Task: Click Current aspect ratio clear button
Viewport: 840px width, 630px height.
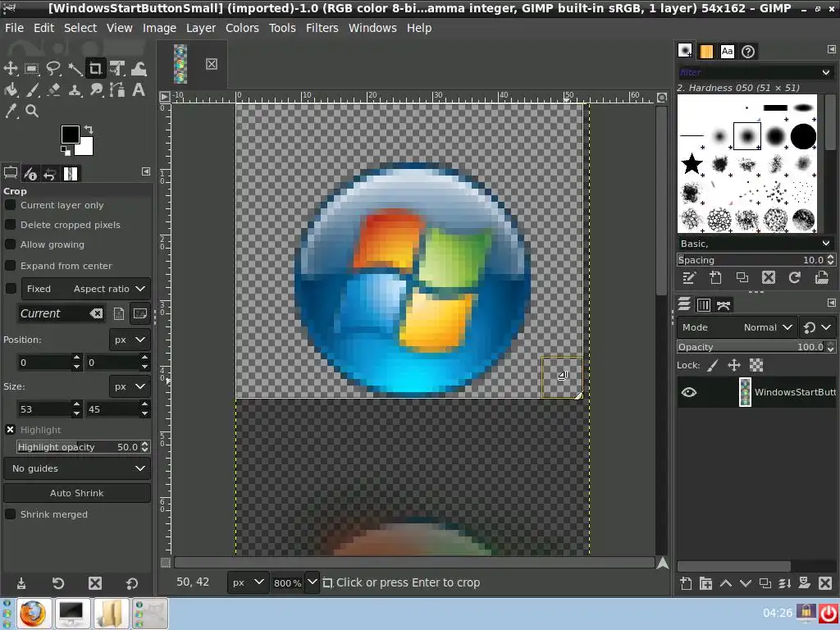Action: point(97,313)
